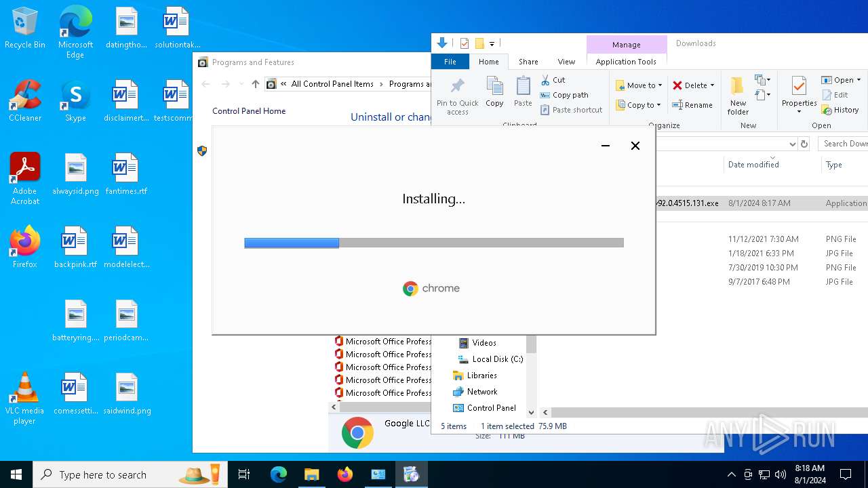Open the Recycle Bin desktop icon

click(25, 28)
